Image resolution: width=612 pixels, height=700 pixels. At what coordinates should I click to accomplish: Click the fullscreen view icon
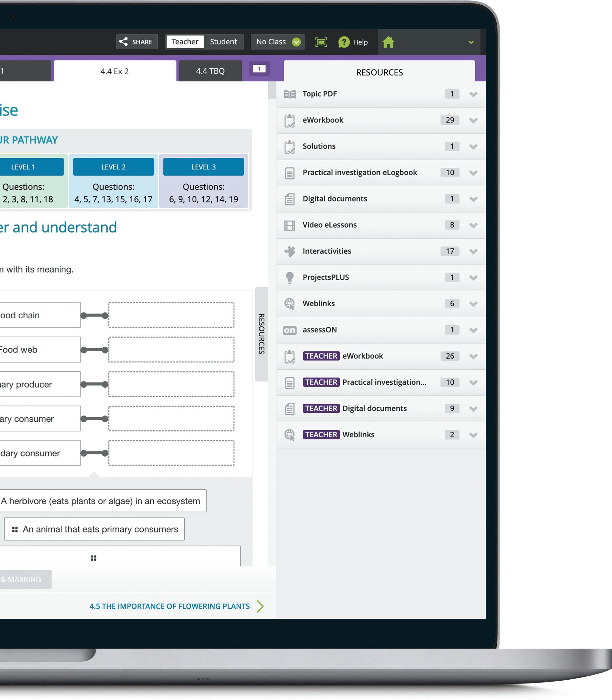(x=321, y=42)
